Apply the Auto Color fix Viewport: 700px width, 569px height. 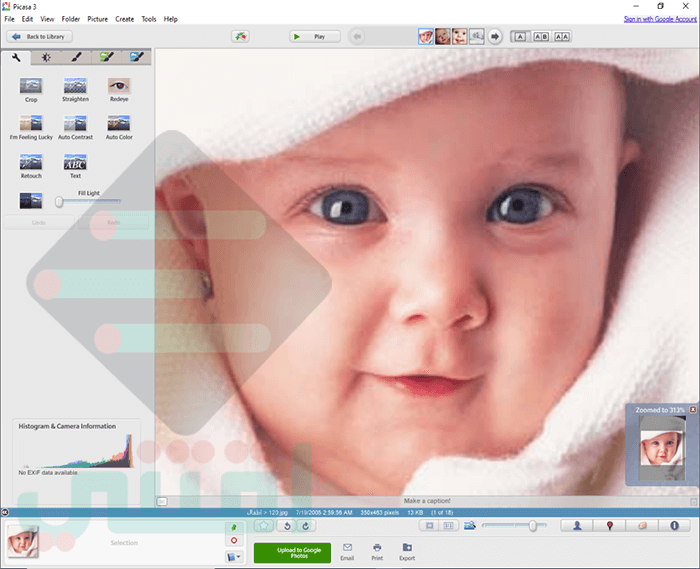pyautogui.click(x=119, y=128)
